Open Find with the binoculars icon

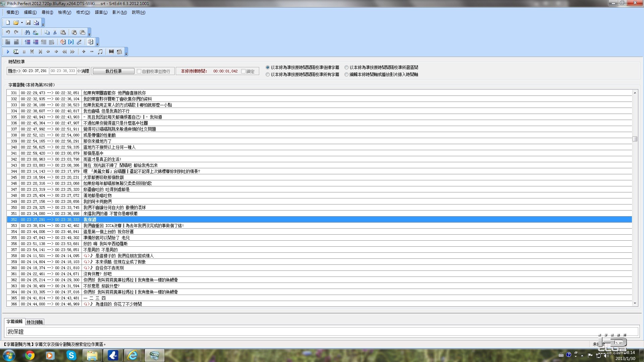tap(27, 32)
